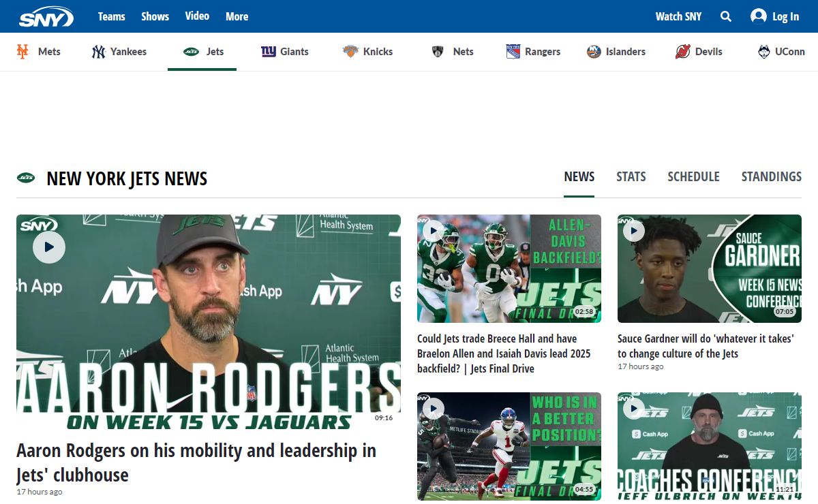Viewport: 818px width, 504px height.
Task: Click the 09:16 duration label
Action: point(384,418)
